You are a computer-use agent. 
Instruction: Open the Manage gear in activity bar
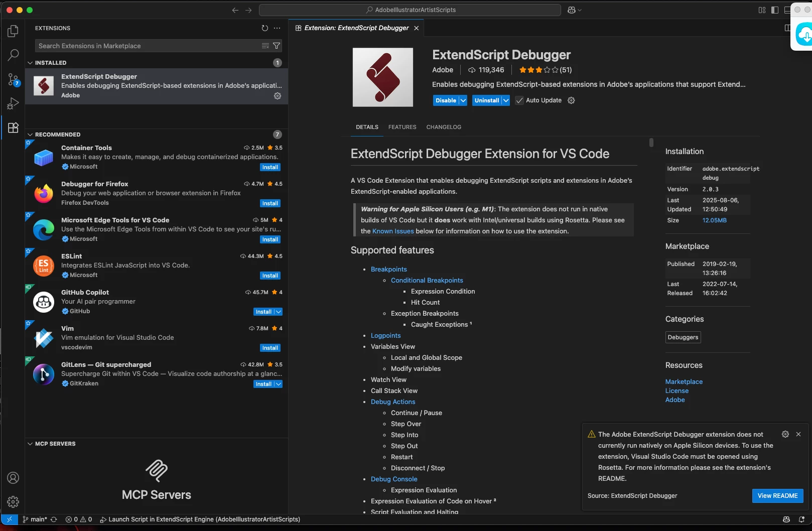[x=13, y=501]
